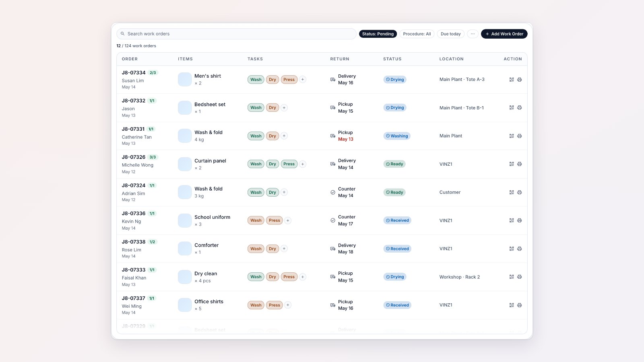Open QR code for Faisal Khan's order
The width and height of the screenshot is (644, 362).
tap(512, 277)
